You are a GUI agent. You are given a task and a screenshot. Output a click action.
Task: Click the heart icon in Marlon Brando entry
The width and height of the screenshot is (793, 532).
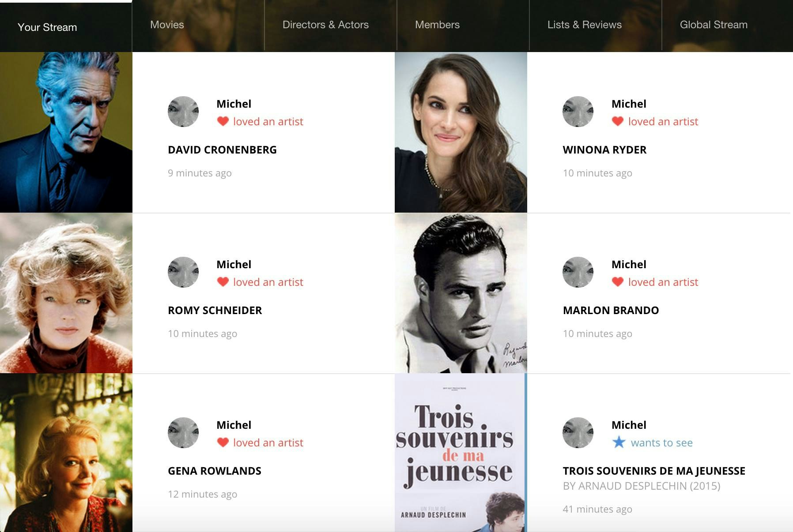click(x=618, y=282)
